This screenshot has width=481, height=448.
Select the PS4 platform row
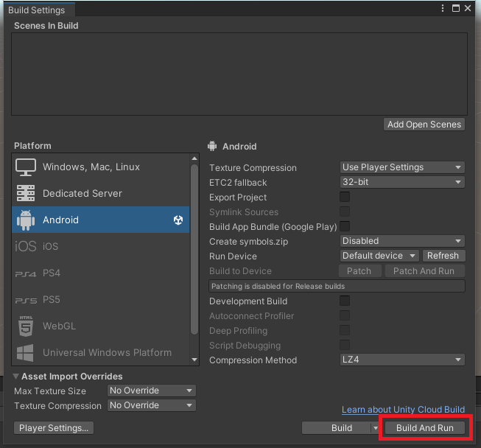coord(101,273)
